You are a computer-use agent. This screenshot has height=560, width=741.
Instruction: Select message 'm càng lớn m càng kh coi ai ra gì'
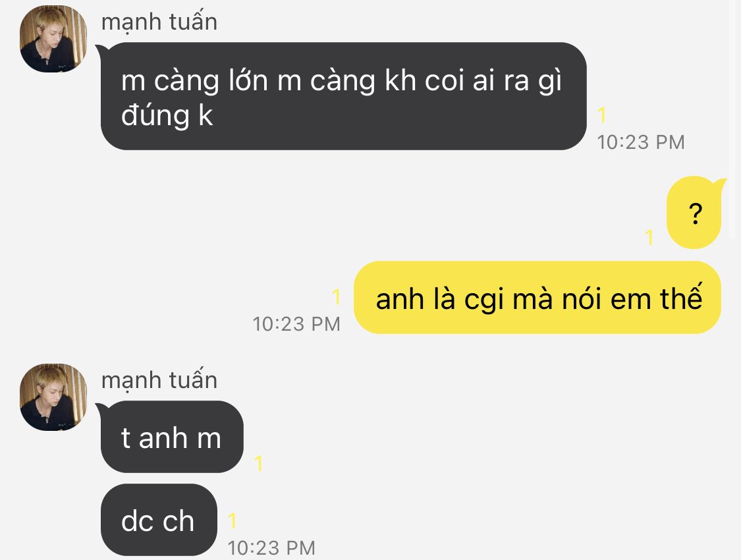coord(344,96)
